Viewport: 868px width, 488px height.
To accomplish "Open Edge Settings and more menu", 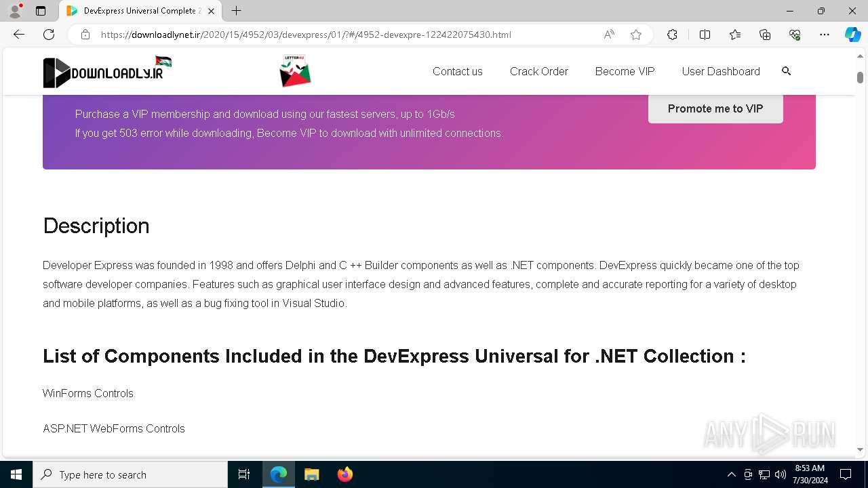I will (x=825, y=35).
